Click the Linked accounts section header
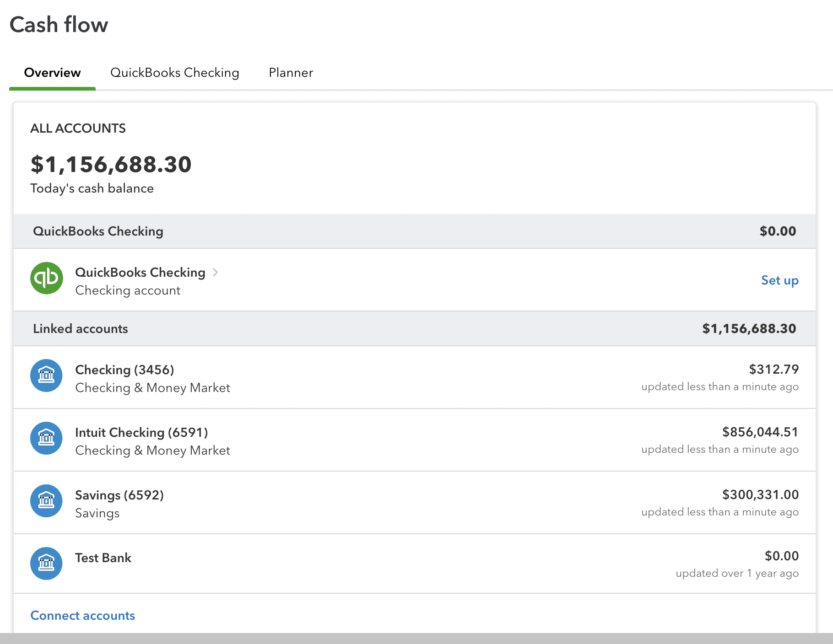Viewport: 833px width, 644px height. click(x=81, y=329)
